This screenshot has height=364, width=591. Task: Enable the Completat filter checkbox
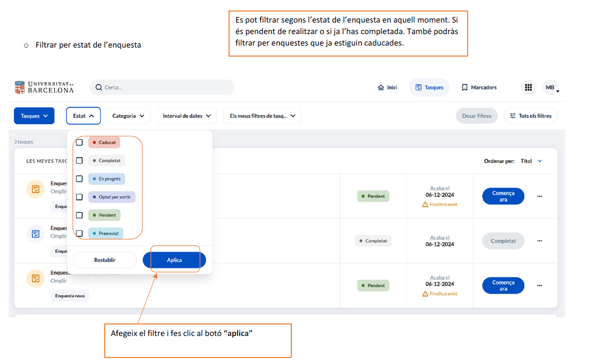coord(79,161)
